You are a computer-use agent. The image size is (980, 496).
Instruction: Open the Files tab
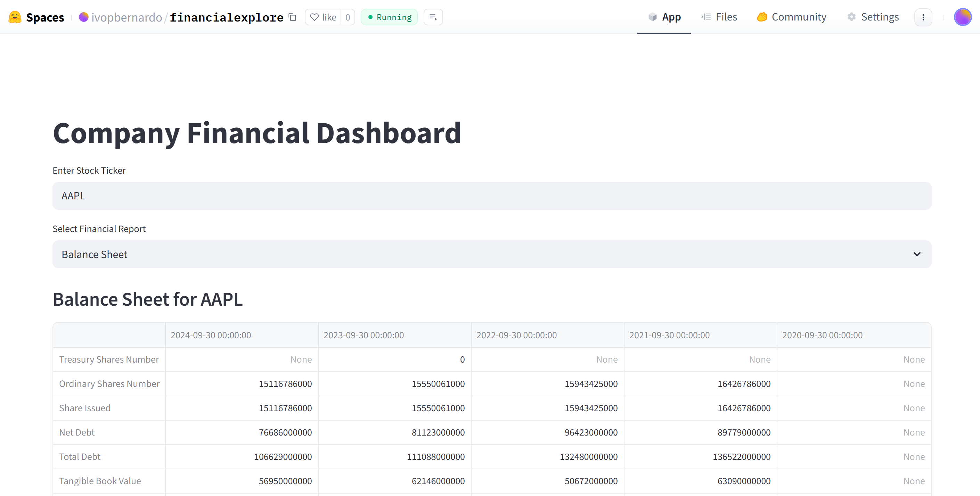pos(719,17)
